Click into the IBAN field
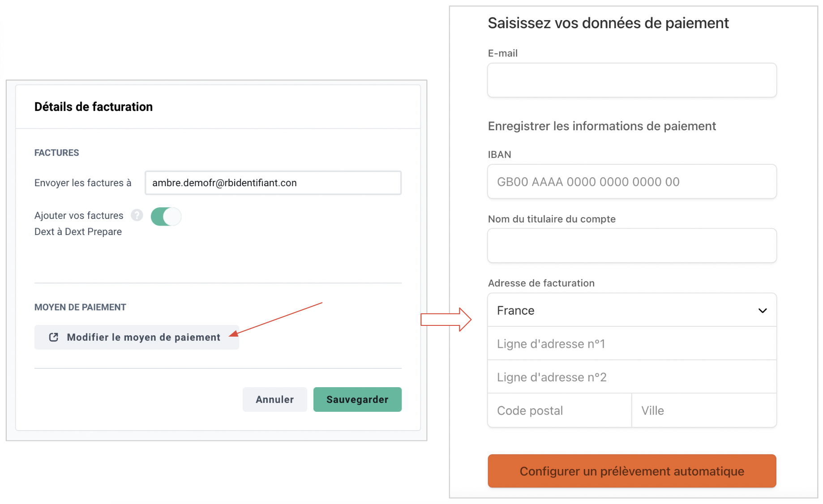The height and width of the screenshot is (504, 823). [x=632, y=182]
